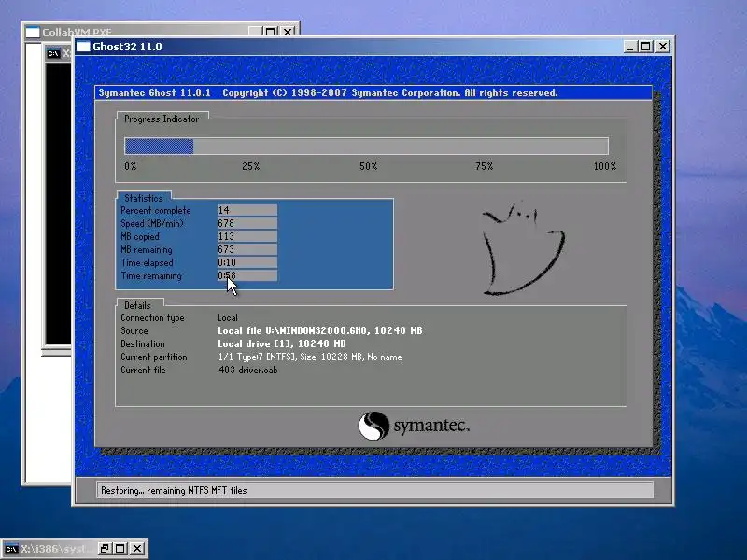Click the MB copied value 113
747x560 pixels.
click(x=247, y=236)
